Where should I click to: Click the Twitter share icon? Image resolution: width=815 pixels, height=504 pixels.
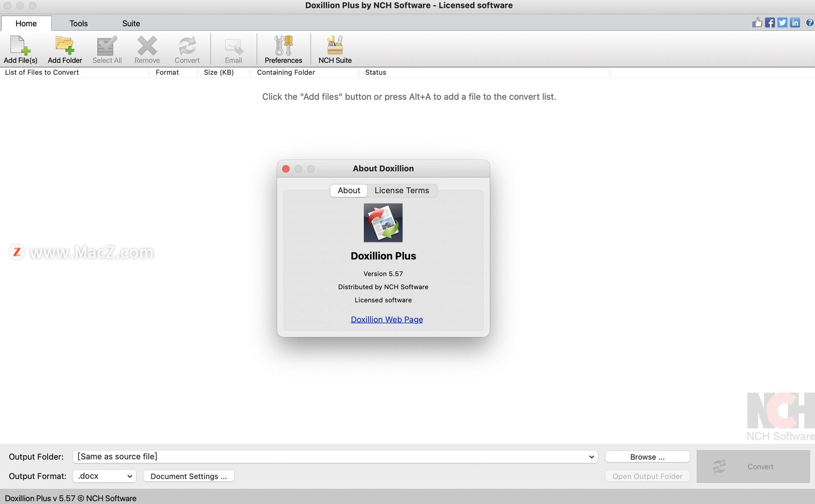click(x=782, y=22)
